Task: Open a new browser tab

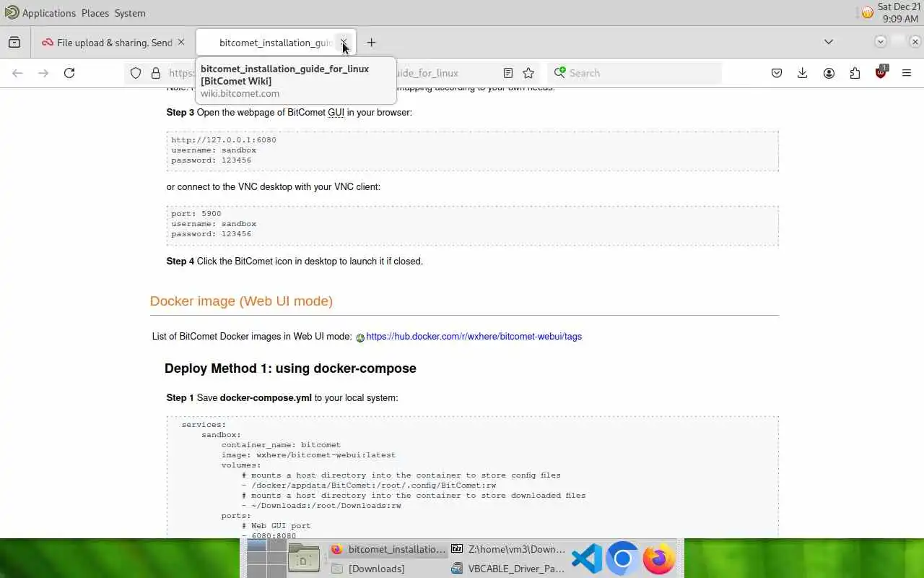Action: (x=371, y=43)
